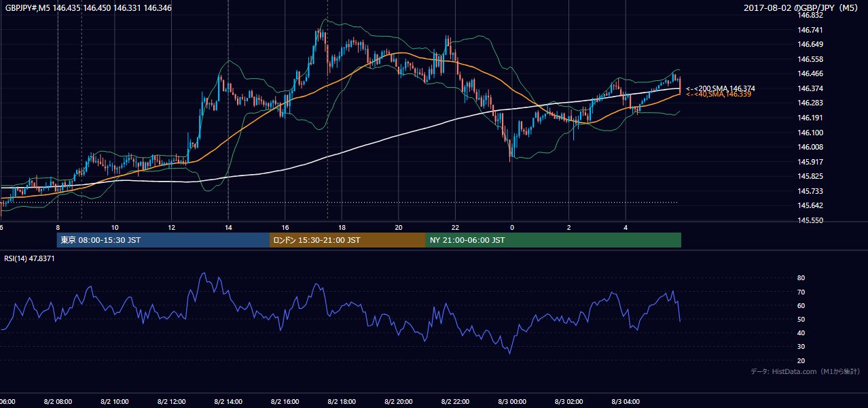This screenshot has height=408, width=868.
Task: Select the 8/3 00:00 date axis label
Action: point(511,402)
